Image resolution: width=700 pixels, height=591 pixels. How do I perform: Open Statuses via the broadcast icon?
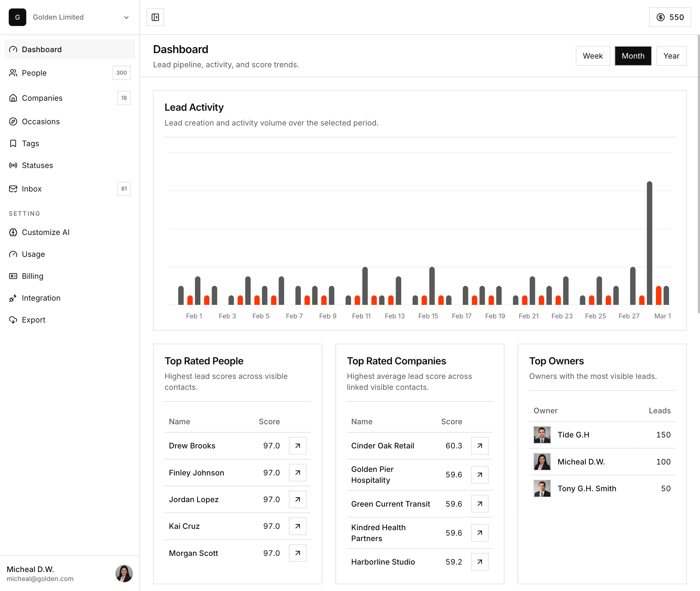point(13,165)
